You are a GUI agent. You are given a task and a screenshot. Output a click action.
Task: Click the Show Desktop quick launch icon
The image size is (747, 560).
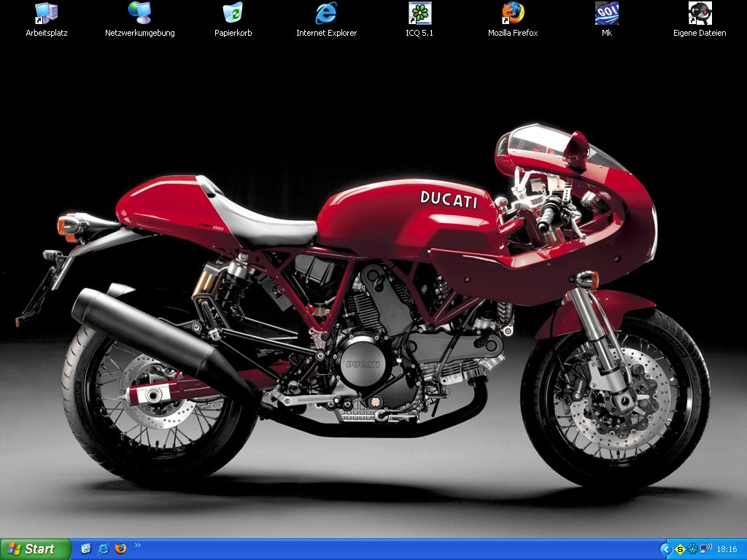pyautogui.click(x=86, y=549)
